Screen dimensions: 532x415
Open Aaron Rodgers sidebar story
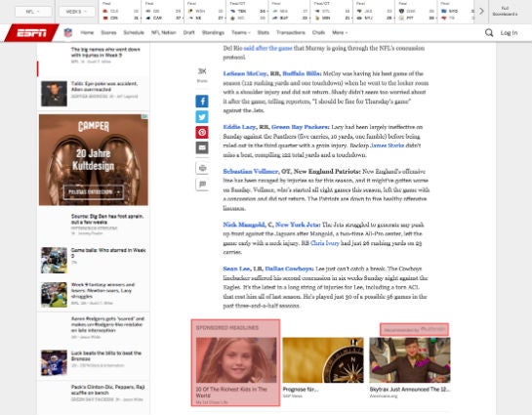coord(107,324)
